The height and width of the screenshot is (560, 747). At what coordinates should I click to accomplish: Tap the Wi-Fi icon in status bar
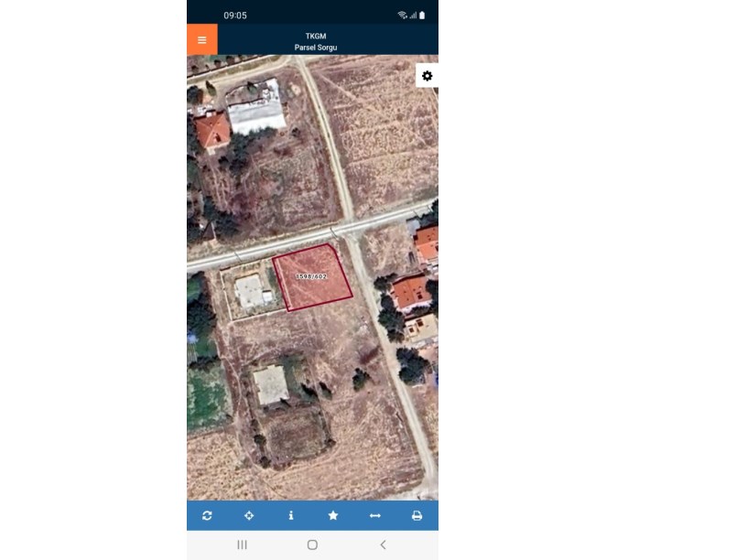[402, 16]
